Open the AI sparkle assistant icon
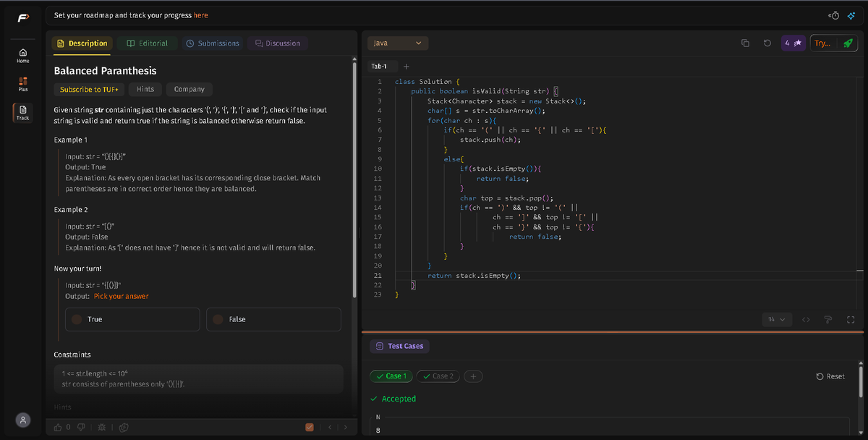The image size is (868, 440). pyautogui.click(x=851, y=15)
